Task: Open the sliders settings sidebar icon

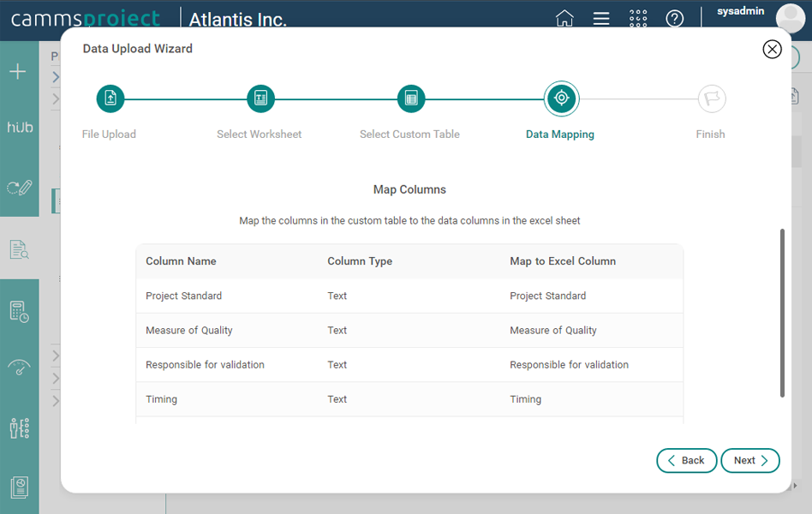Action: (x=20, y=428)
